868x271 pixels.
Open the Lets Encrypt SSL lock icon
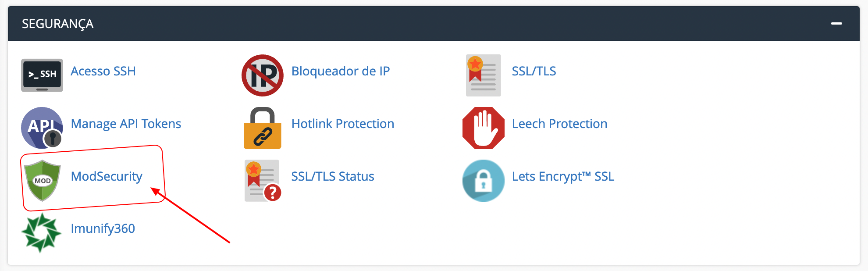tap(484, 181)
